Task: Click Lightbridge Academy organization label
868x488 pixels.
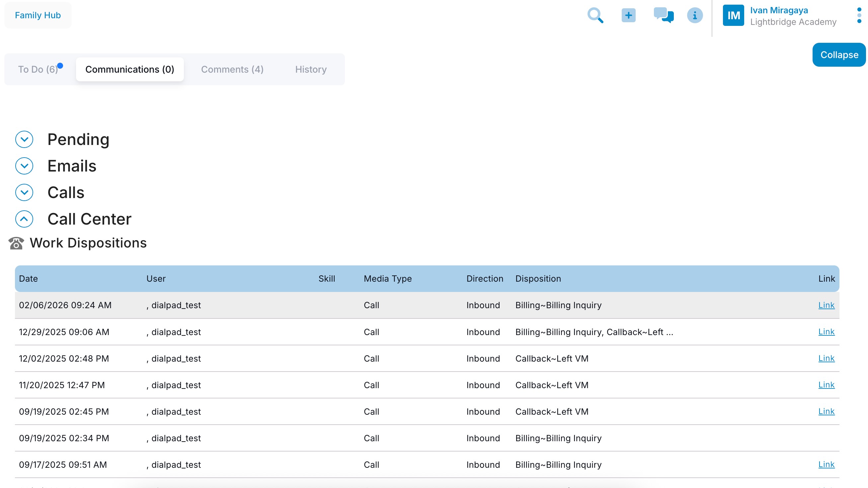Action: [793, 22]
